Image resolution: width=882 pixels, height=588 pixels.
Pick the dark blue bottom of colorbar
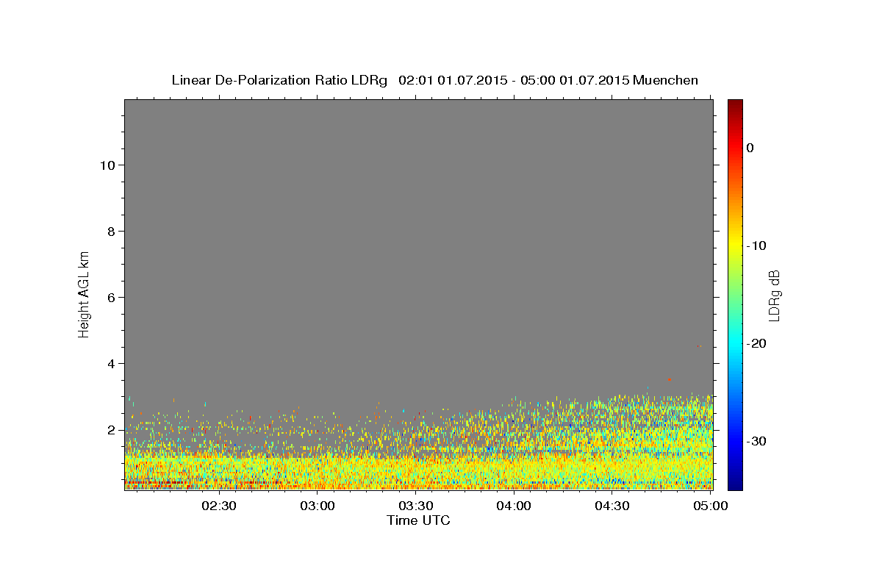[735, 484]
